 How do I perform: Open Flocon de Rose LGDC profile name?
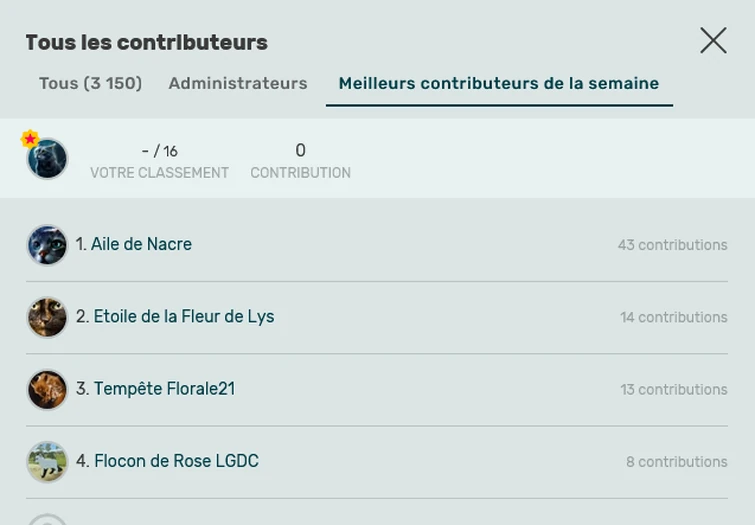click(176, 461)
